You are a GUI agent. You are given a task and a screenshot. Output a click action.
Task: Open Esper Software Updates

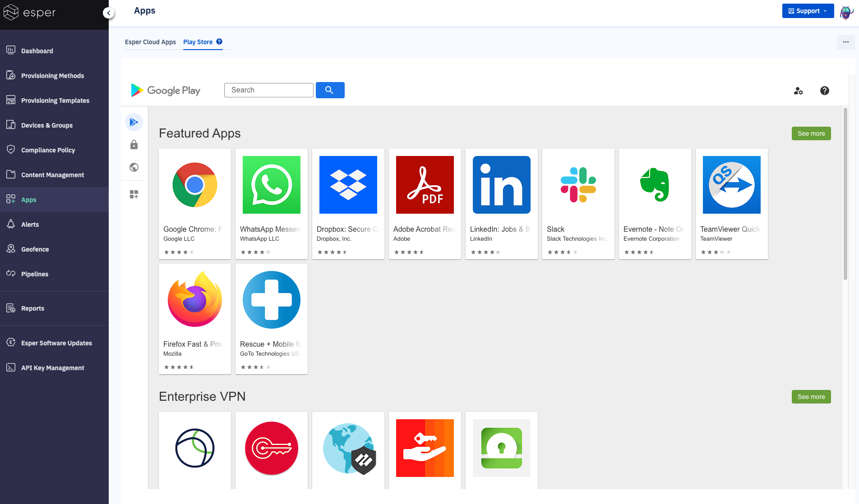pos(54,343)
